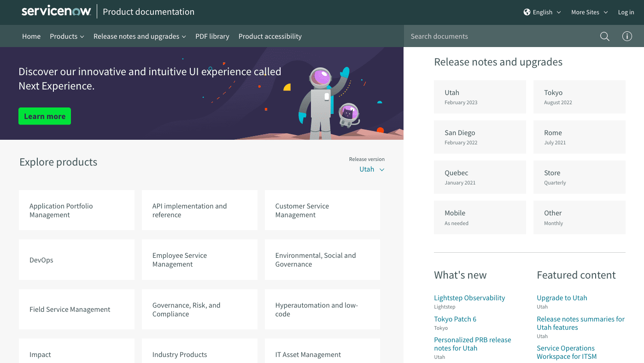Open the search info icon
The width and height of the screenshot is (644, 363).
click(627, 36)
